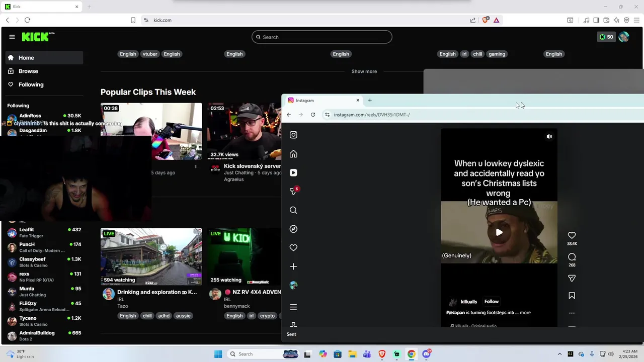Click the Instagram logo in sidebar
Viewport: 644px width, 362px height.
(293, 135)
